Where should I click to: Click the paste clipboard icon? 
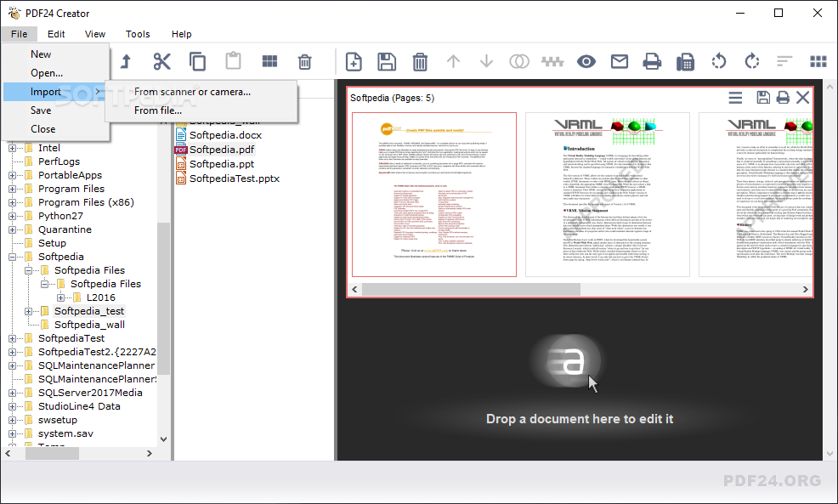[x=233, y=61]
